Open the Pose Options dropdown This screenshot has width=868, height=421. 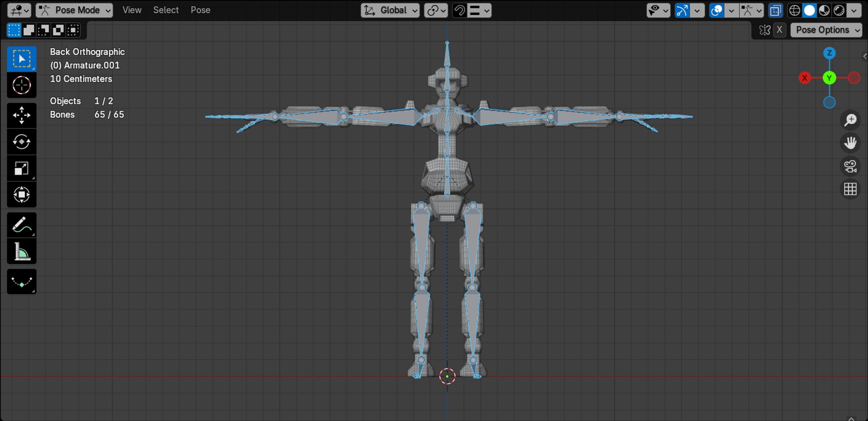(x=826, y=30)
